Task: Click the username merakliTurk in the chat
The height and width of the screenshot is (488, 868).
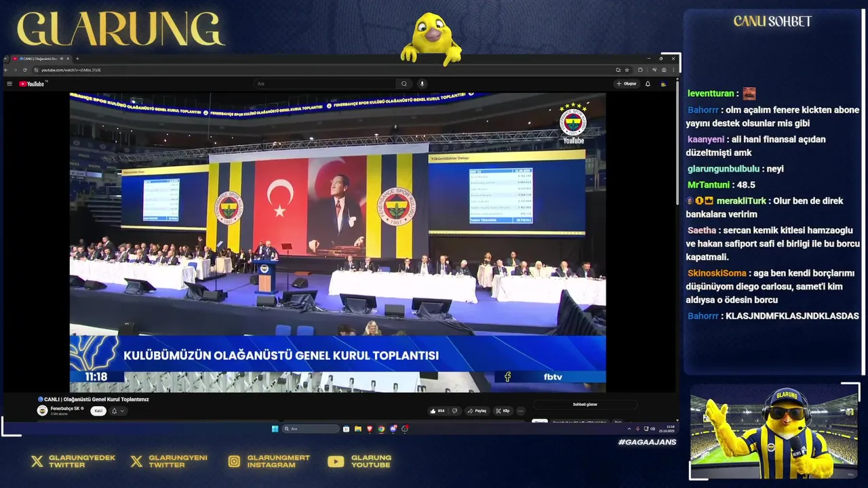Action: pos(742,201)
